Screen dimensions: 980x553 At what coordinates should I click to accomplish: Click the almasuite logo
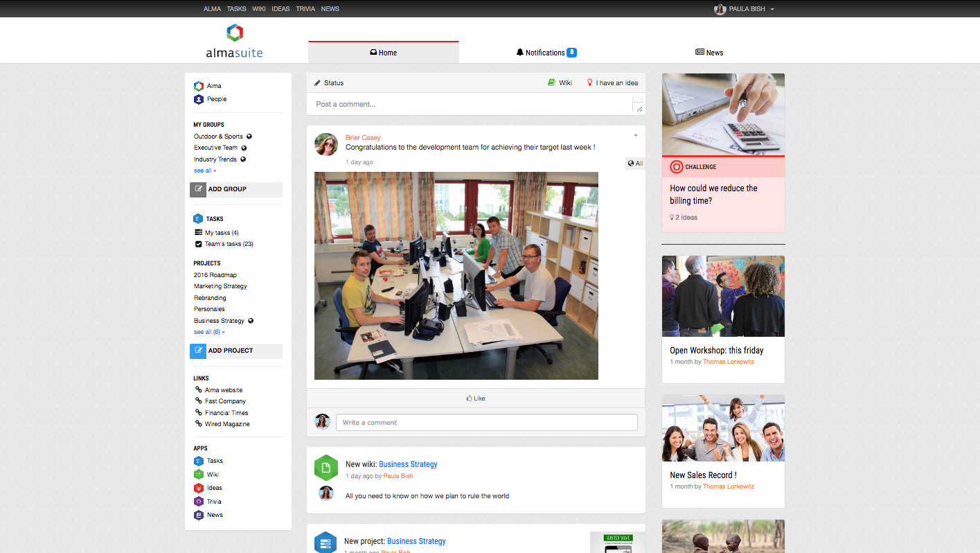(x=235, y=42)
